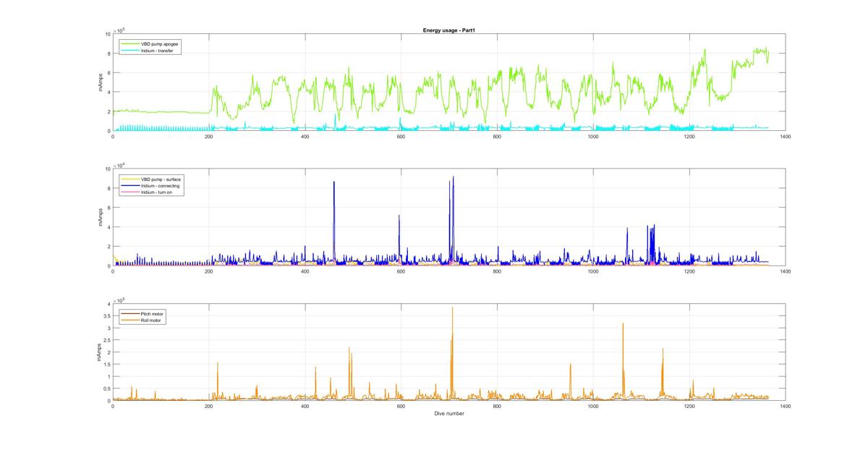The image size is (868, 450).
Task: Click the pink line sample beside 'Iridium - turn on'
Action: tap(129, 193)
